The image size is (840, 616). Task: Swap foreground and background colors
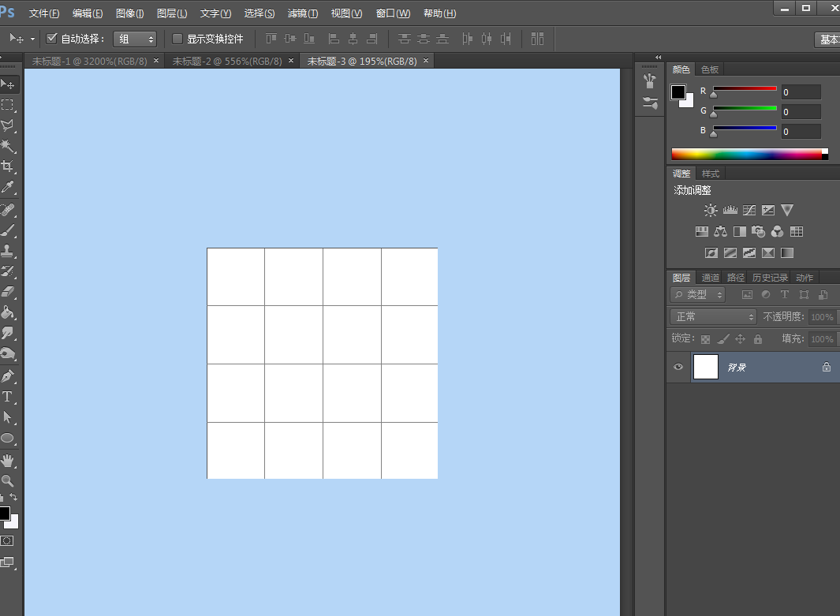[13, 497]
